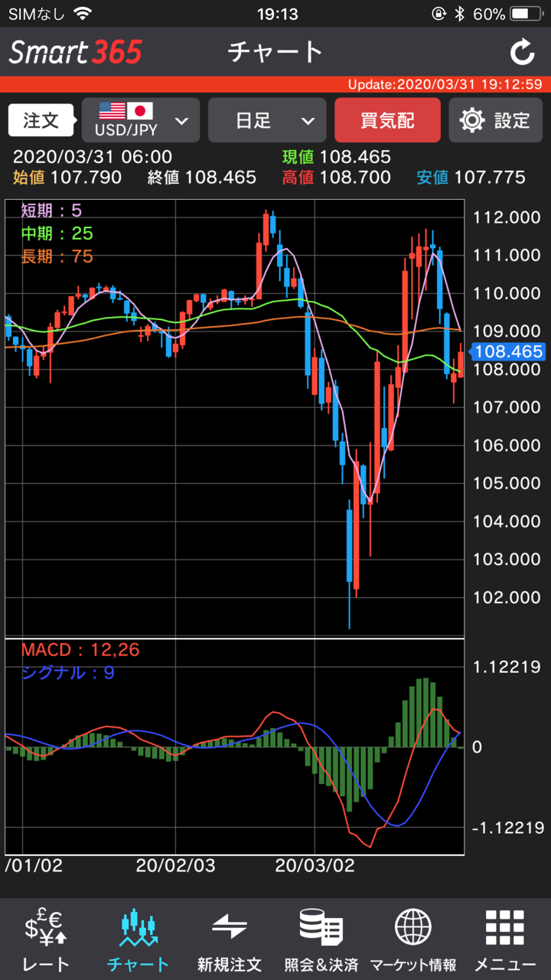This screenshot has width=551, height=980.
Task: Open メニュー grid menu icon
Action: tap(504, 927)
